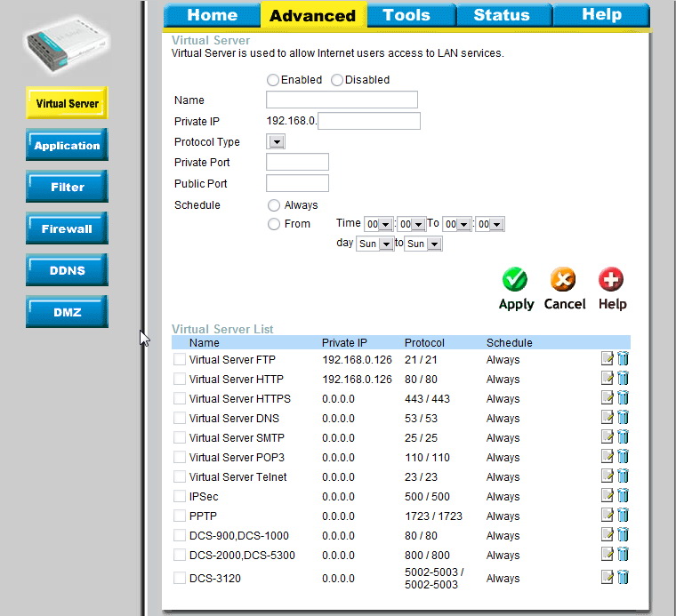Choose the From schedule option
This screenshot has width=676, height=616.
point(274,224)
